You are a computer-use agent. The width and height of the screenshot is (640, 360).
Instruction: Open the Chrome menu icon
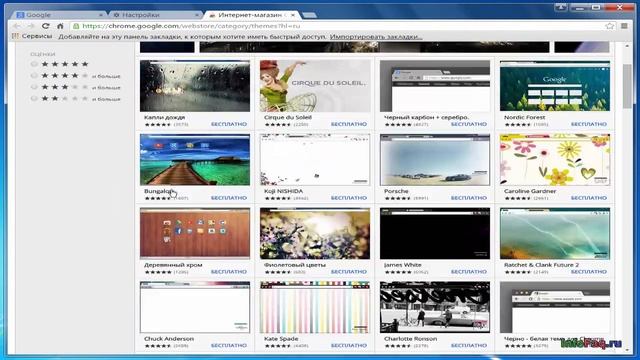coord(624,26)
